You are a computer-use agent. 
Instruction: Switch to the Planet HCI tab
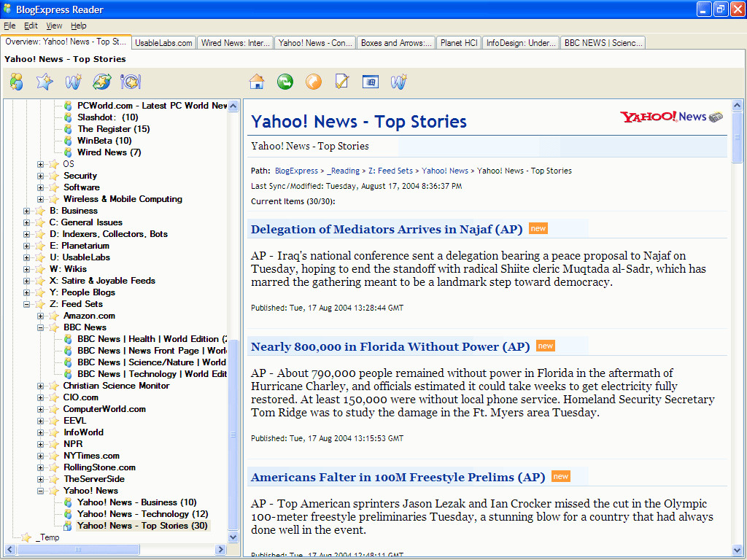click(459, 43)
